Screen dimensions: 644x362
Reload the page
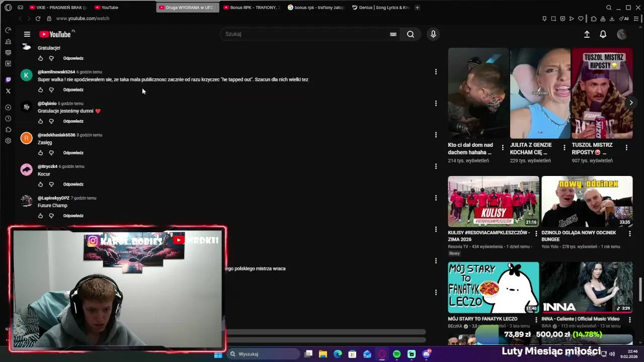pos(38,19)
